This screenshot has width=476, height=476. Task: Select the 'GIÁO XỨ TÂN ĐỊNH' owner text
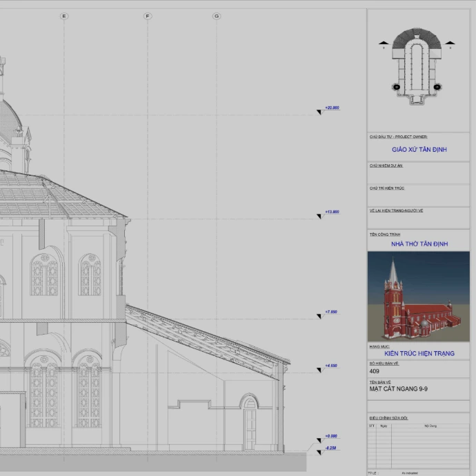[419, 150]
